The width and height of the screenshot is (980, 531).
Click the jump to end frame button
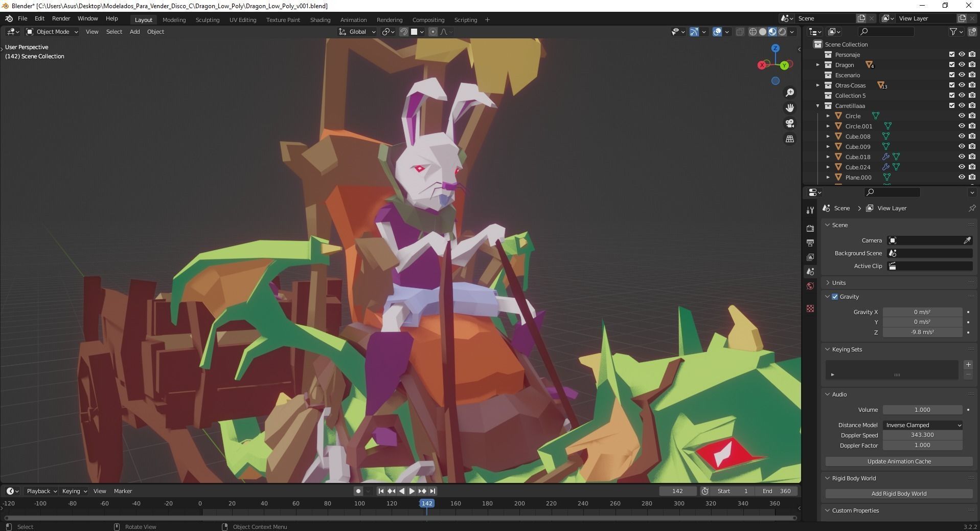click(432, 491)
